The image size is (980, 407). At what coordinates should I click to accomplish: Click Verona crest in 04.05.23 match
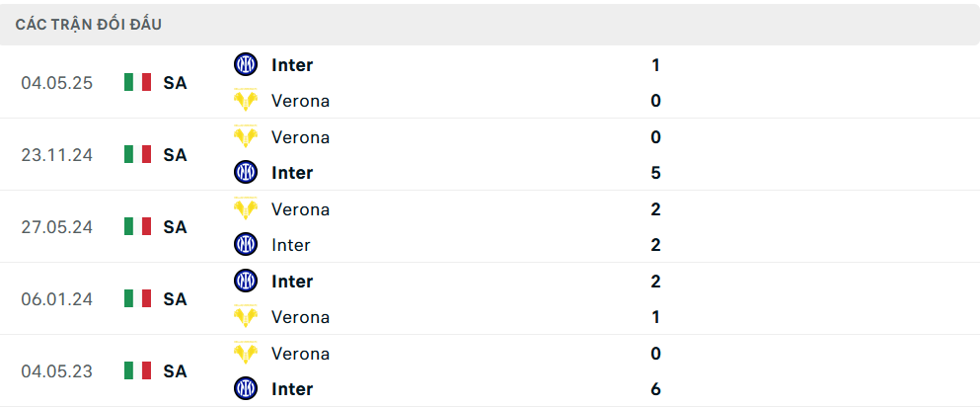(245, 354)
